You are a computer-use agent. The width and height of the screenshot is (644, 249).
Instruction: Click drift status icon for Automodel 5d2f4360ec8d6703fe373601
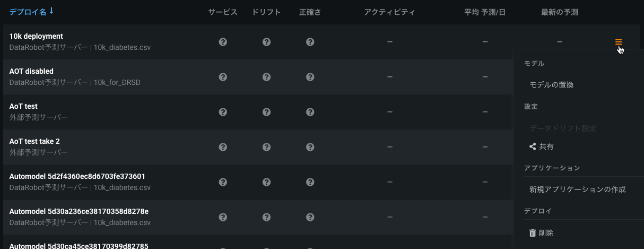click(267, 182)
